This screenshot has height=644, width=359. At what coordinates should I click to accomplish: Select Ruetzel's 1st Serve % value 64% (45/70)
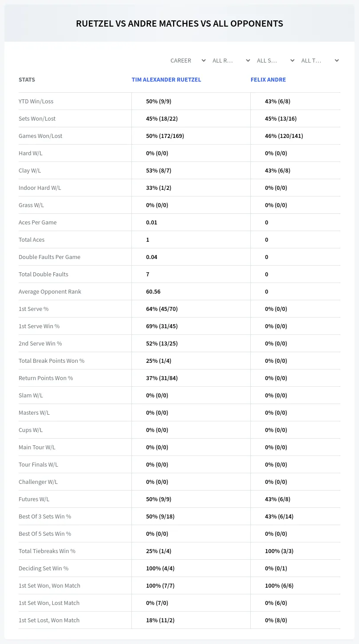(x=162, y=309)
